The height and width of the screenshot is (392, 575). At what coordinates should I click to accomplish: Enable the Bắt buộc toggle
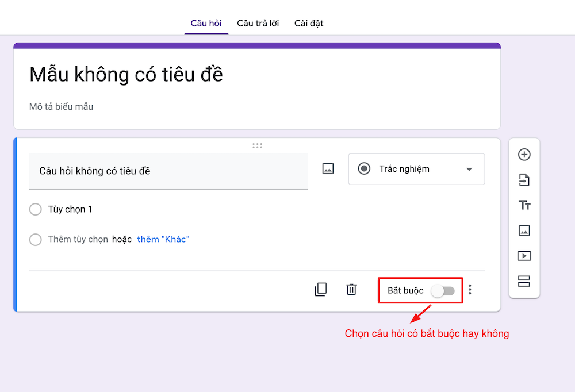(x=443, y=290)
